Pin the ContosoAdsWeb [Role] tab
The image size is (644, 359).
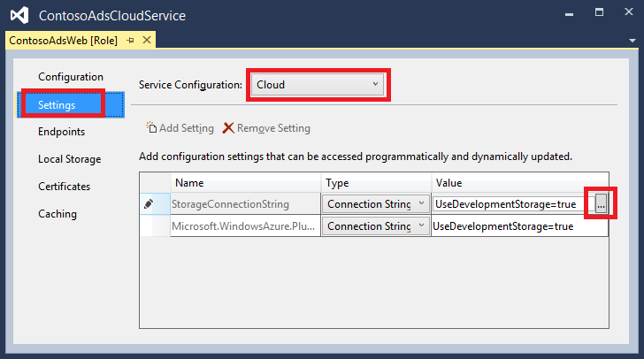(130, 41)
